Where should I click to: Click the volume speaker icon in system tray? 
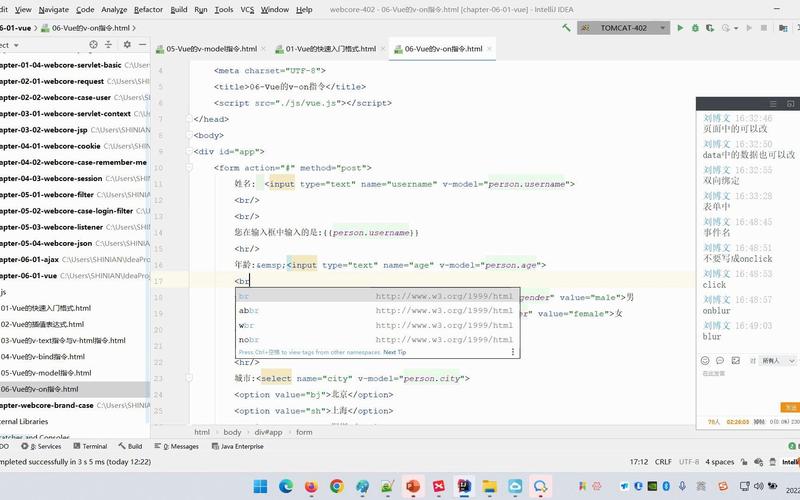tap(759, 486)
